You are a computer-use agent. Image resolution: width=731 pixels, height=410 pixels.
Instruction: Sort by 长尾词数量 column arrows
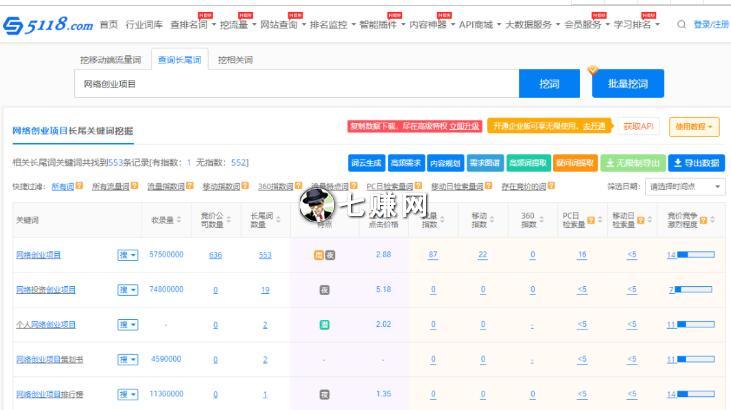(278, 220)
